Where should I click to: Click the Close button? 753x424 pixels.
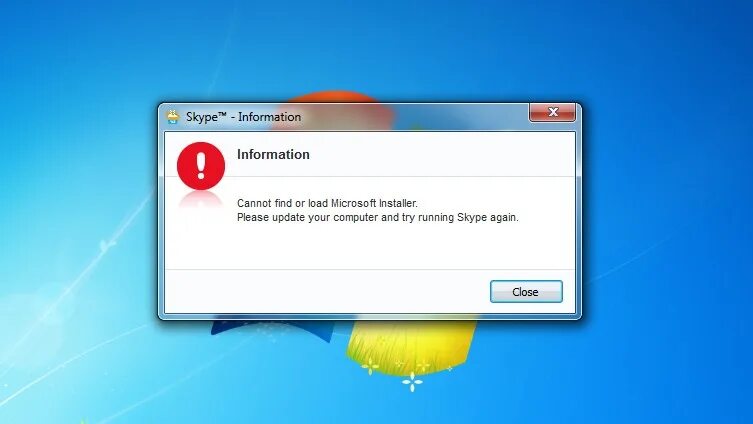click(x=526, y=291)
